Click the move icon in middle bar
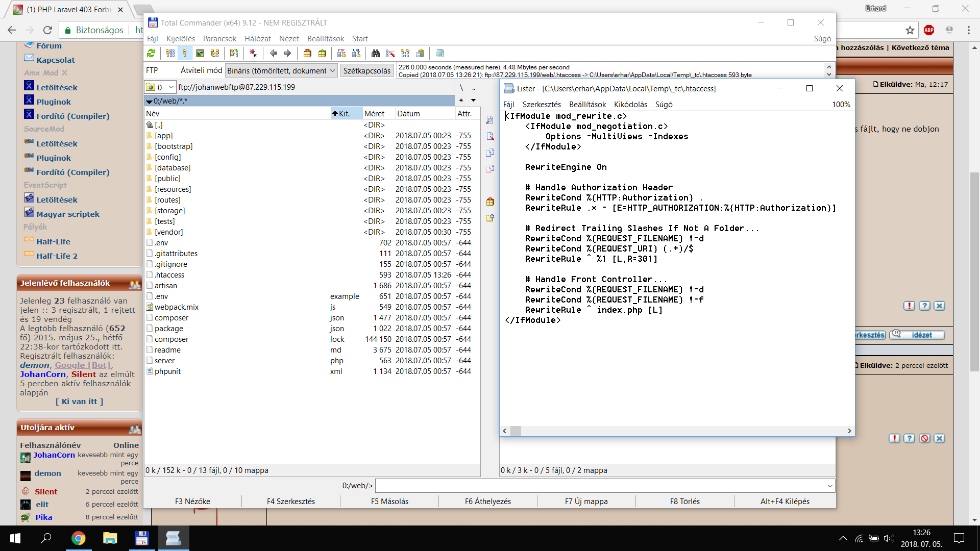The image size is (980, 551). [490, 169]
